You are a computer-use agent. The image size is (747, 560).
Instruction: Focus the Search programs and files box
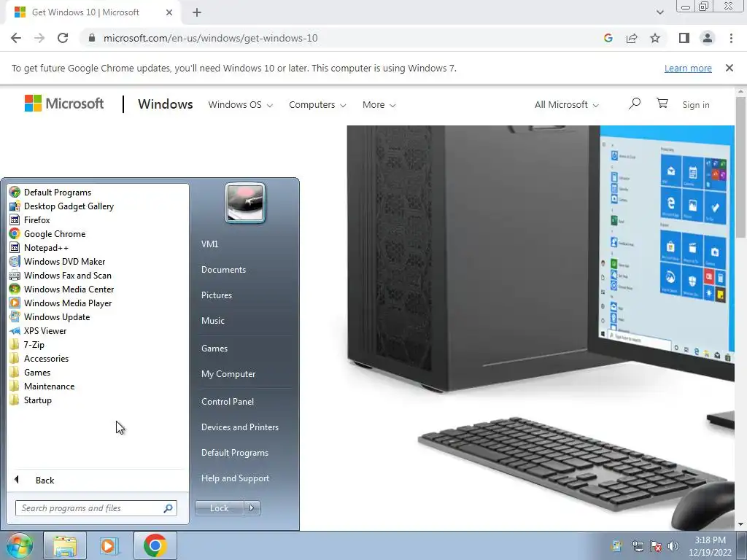96,508
